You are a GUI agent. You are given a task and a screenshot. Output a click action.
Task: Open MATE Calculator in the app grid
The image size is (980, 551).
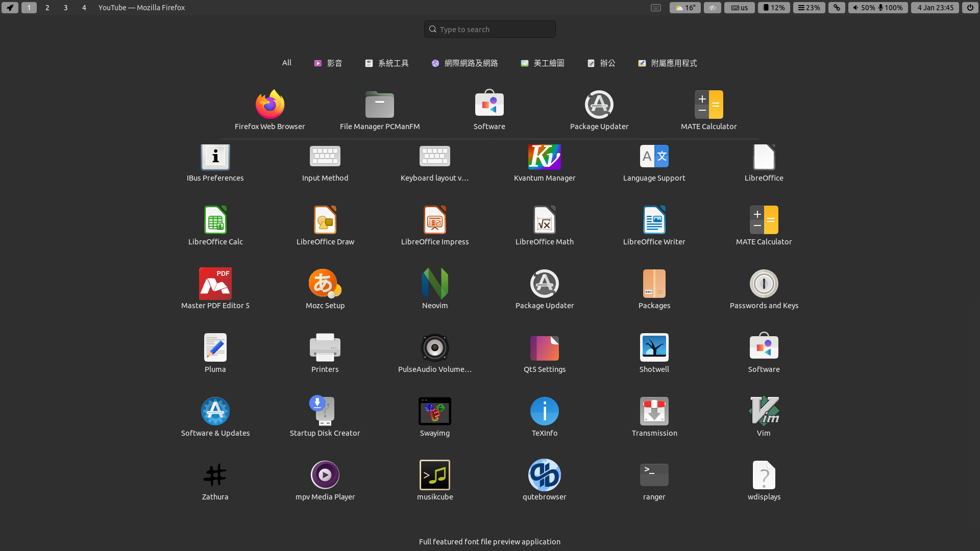[x=764, y=226]
